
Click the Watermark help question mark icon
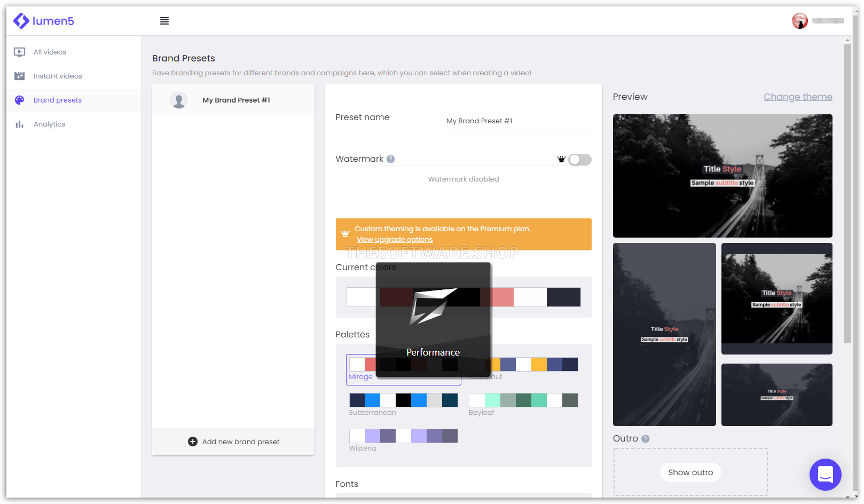point(390,159)
